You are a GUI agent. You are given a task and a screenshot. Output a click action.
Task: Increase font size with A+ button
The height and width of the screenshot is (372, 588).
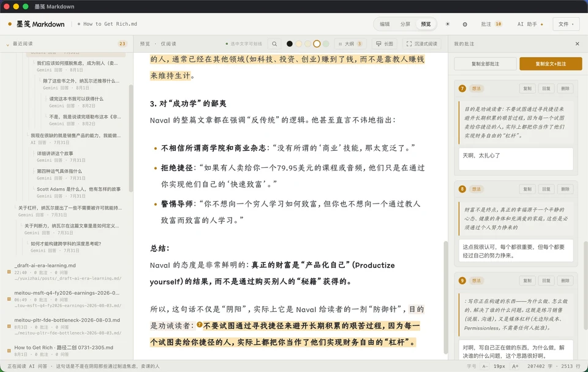(x=515, y=366)
